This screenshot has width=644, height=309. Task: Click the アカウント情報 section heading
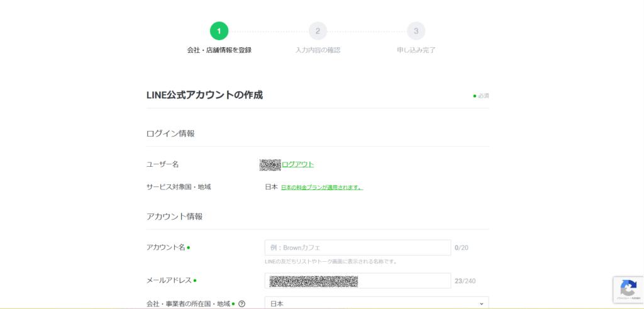175,216
